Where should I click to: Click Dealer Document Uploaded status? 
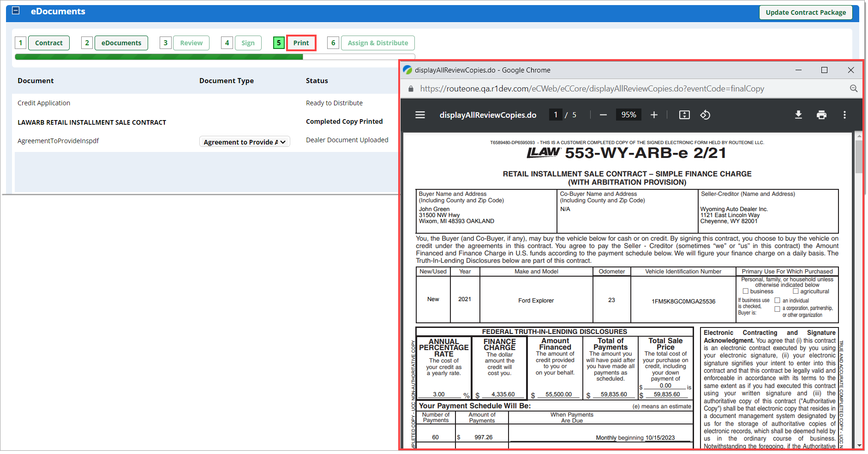pos(347,140)
